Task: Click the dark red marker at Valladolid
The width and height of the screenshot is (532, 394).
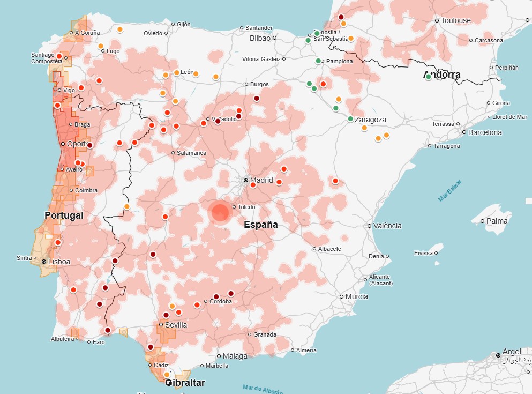Action: pos(218,122)
